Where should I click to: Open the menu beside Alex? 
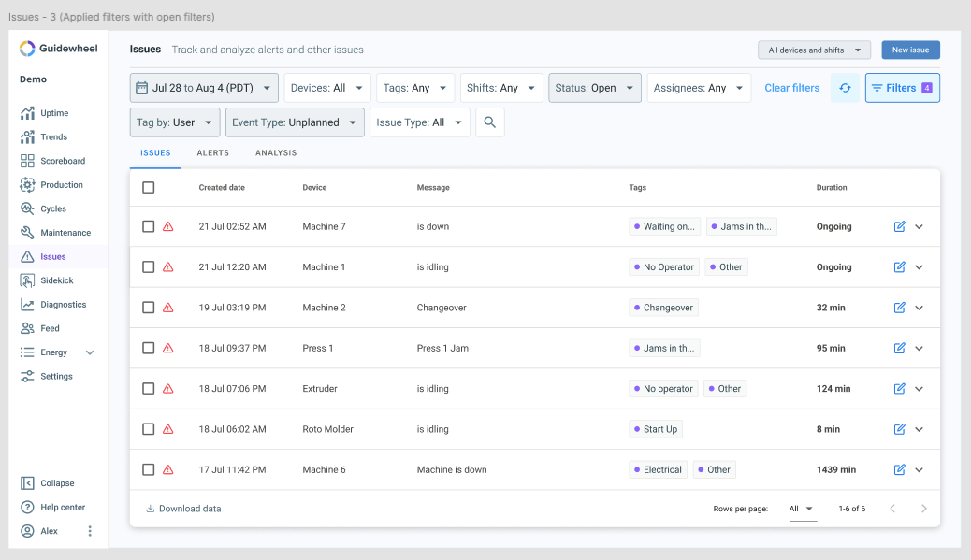90,531
